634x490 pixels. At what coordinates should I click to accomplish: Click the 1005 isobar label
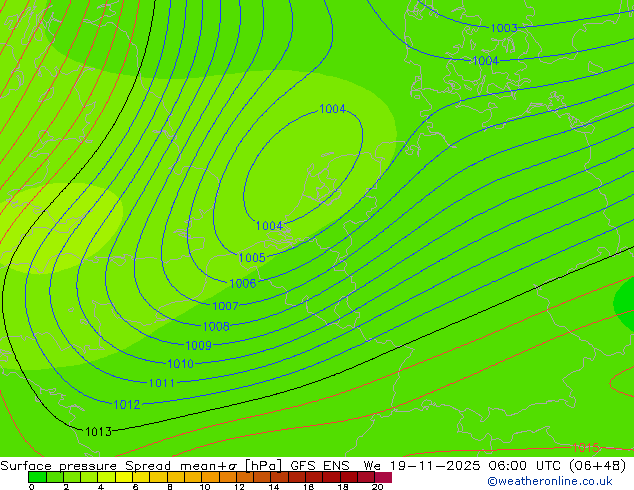[252, 258]
